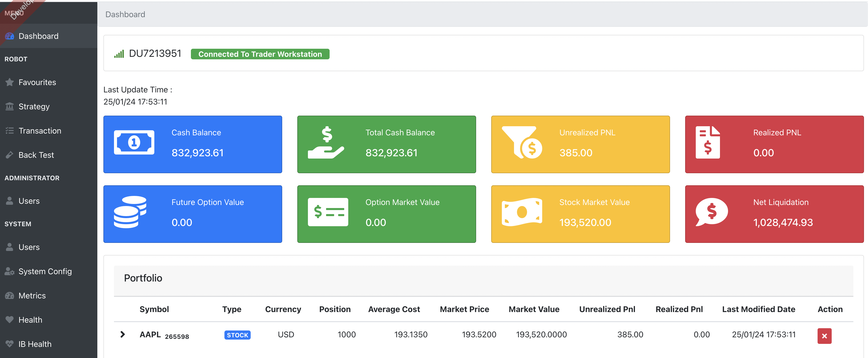Select the Back Test pencil icon
868x358 pixels.
pos(9,155)
